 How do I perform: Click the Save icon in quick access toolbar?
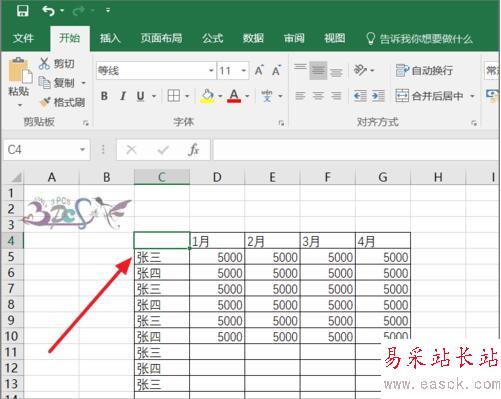23,11
